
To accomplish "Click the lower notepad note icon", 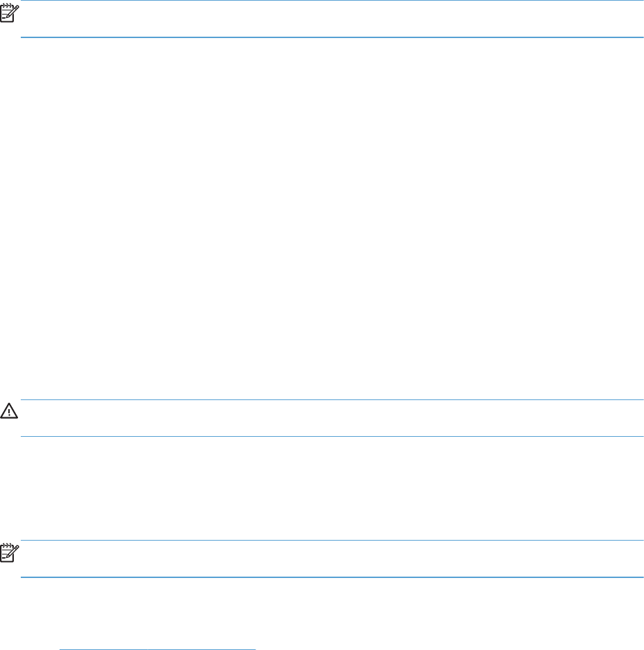I will point(9,552).
